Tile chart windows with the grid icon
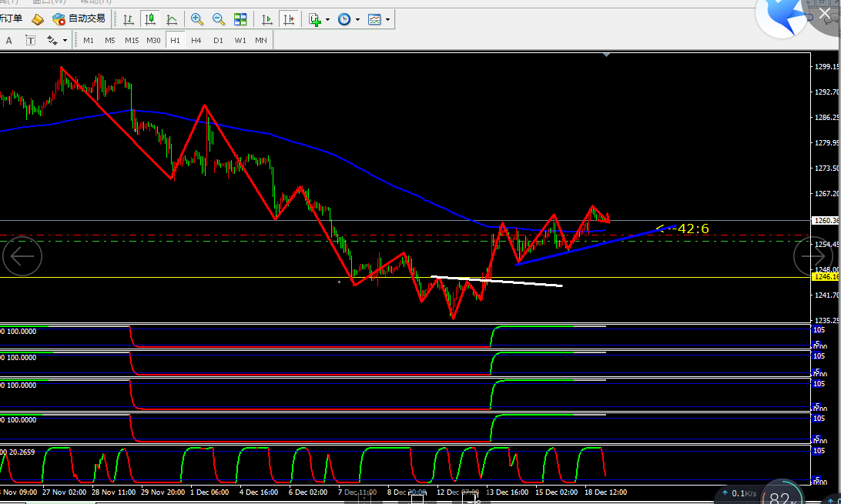Viewport: 841px width, 504px height. point(240,19)
